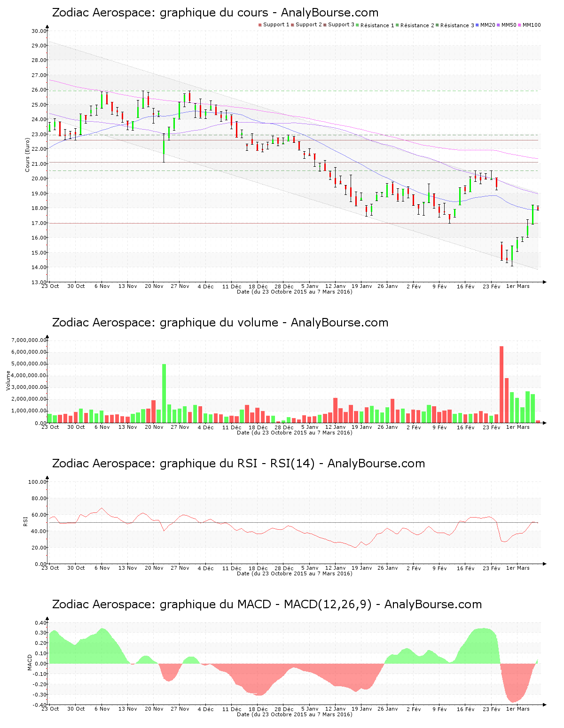
Task: Click the tallest green volume bar
Action: pyautogui.click(x=164, y=394)
